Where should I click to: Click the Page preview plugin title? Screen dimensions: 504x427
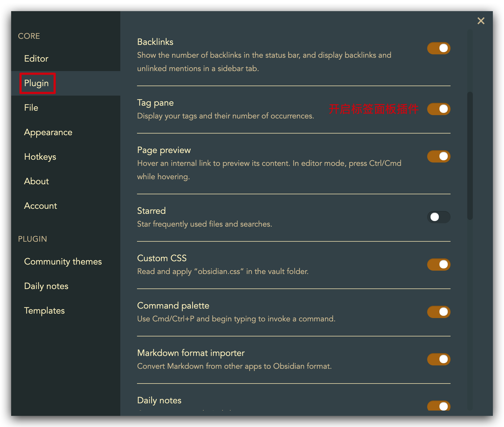tap(164, 150)
